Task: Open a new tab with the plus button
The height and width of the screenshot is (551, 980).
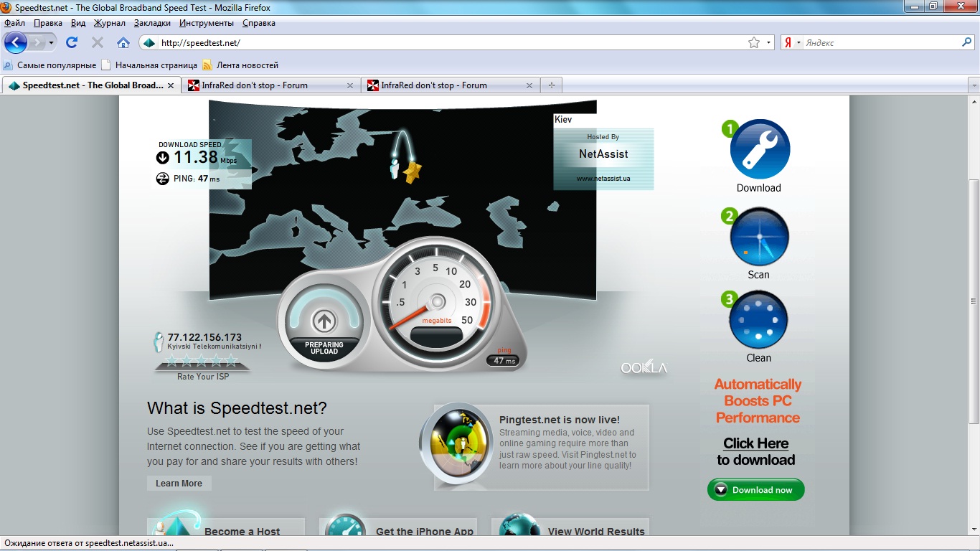Action: click(x=552, y=85)
